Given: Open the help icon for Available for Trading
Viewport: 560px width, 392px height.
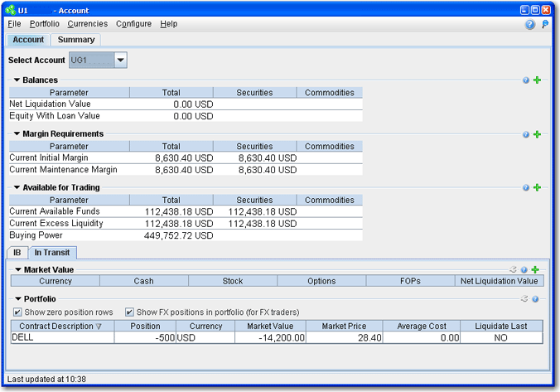Looking at the screenshot, I should coord(526,187).
